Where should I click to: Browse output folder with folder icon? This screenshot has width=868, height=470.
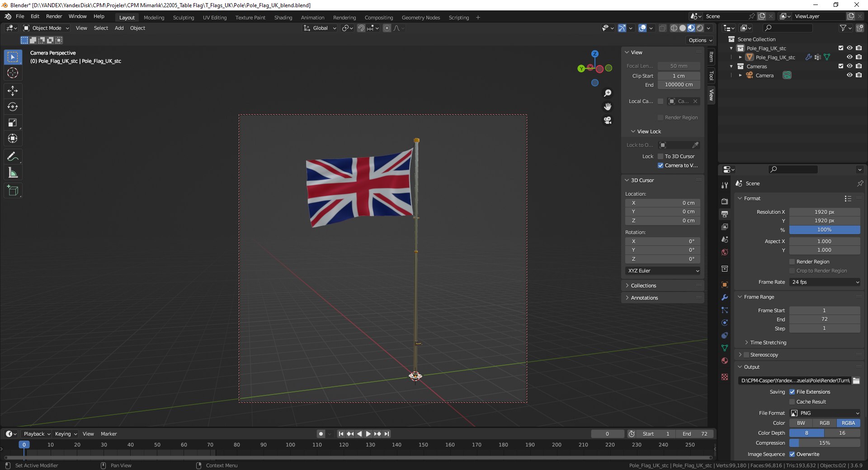pos(856,381)
